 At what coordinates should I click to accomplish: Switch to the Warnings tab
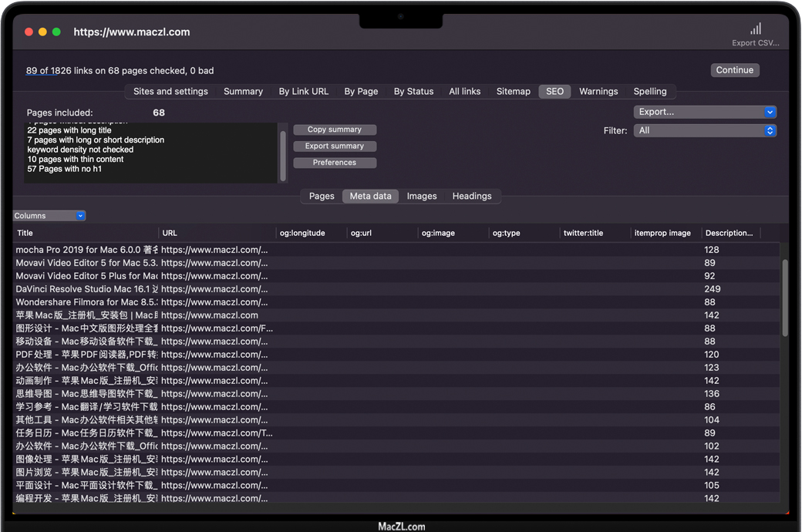(598, 91)
